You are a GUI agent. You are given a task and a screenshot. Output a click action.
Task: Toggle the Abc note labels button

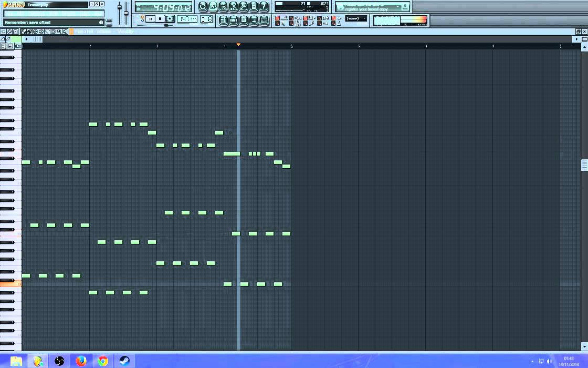18,46
